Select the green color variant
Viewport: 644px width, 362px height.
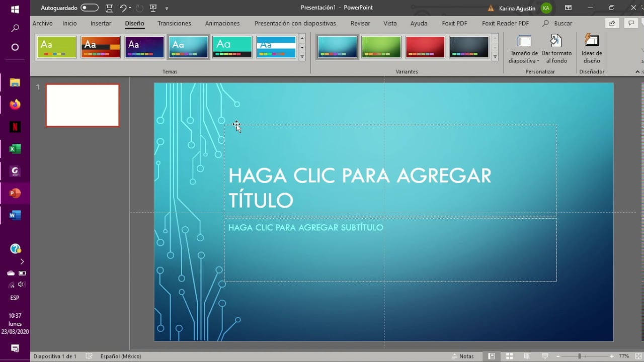point(381,47)
